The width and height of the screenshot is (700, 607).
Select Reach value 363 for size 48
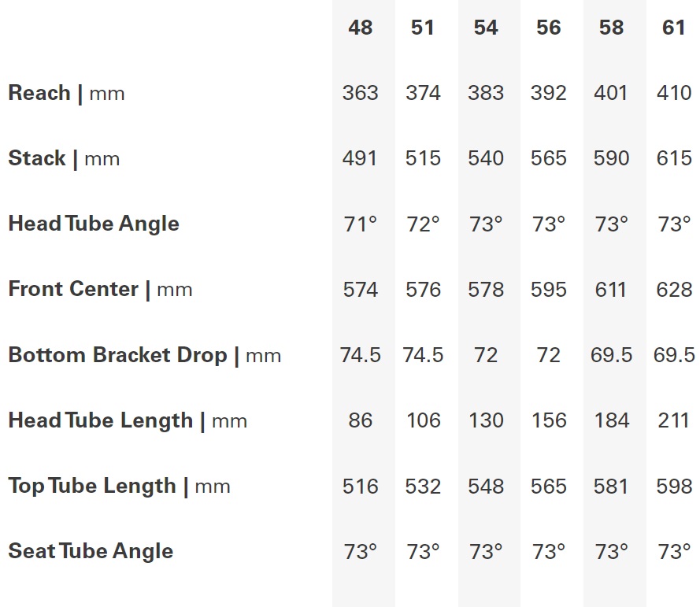coord(361,93)
